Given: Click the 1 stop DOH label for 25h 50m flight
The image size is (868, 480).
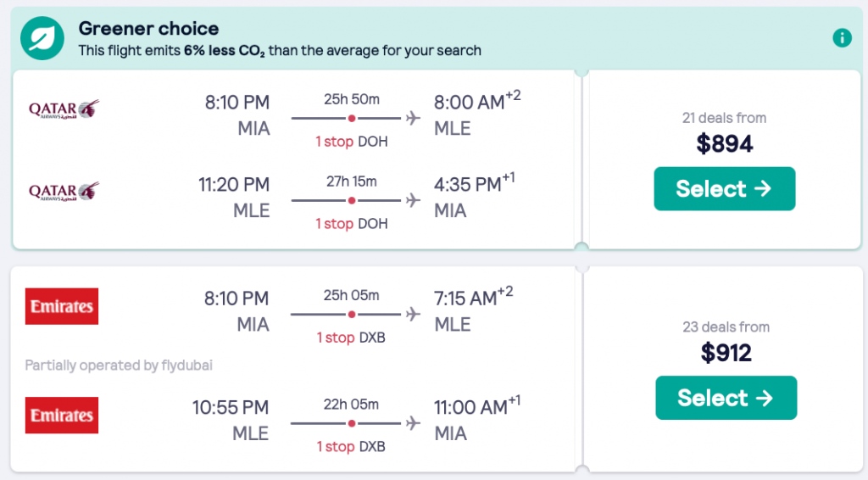Looking at the screenshot, I should (x=351, y=142).
